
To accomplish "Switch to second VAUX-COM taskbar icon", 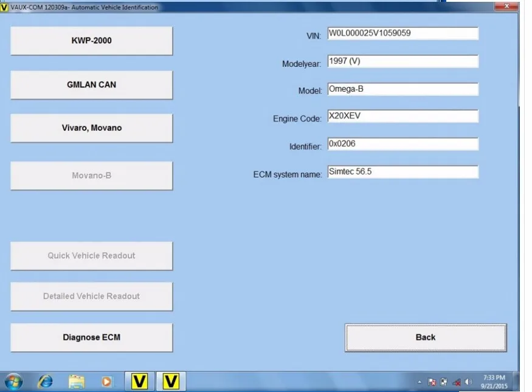I will [x=171, y=382].
